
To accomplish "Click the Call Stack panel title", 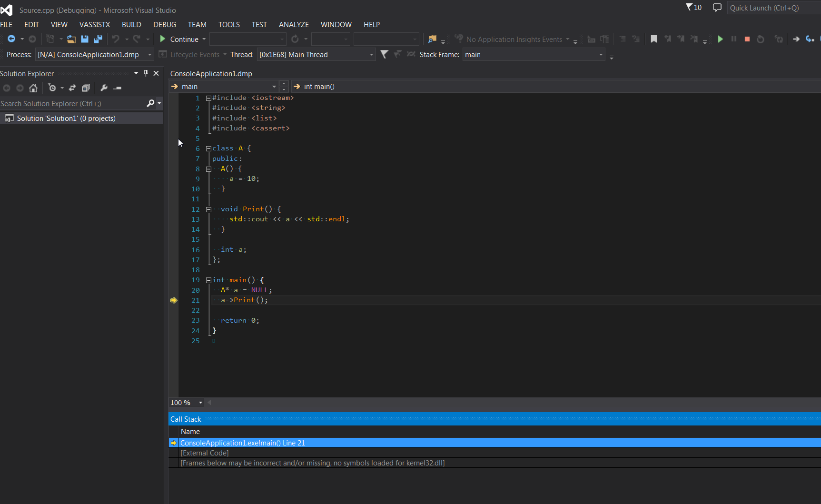I will tap(186, 419).
